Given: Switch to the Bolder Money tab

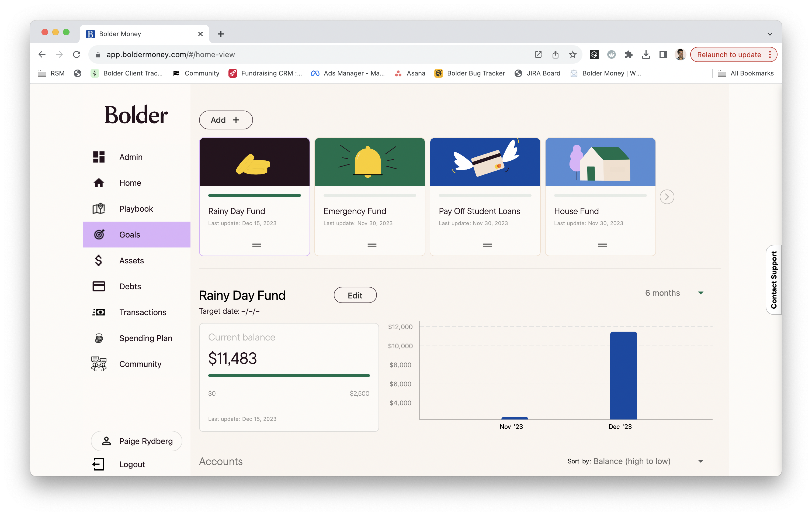Looking at the screenshot, I should [x=144, y=34].
